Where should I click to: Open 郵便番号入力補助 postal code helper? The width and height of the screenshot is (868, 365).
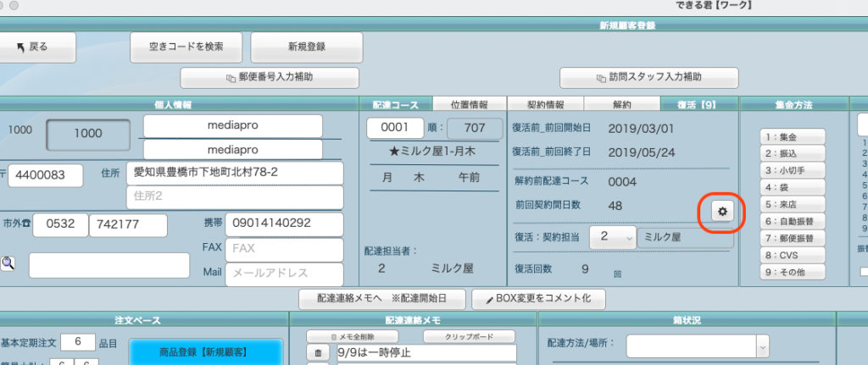click(269, 77)
